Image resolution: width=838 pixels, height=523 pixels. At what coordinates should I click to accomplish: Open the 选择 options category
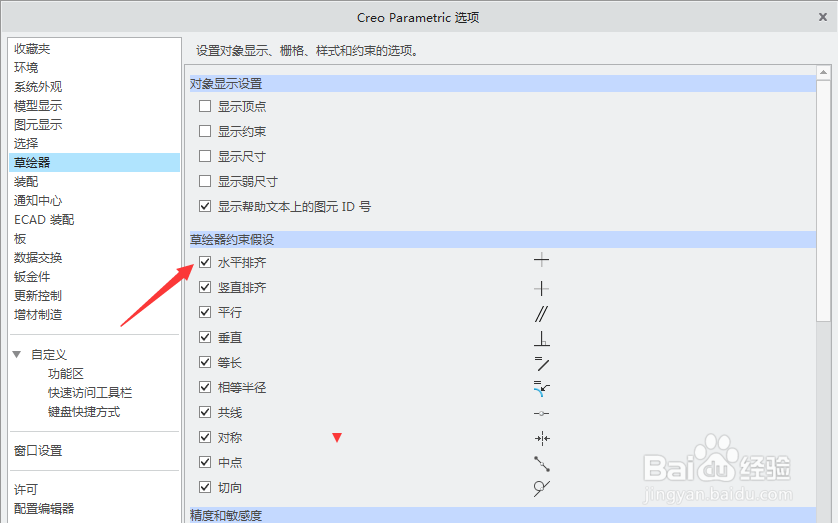pos(26,143)
